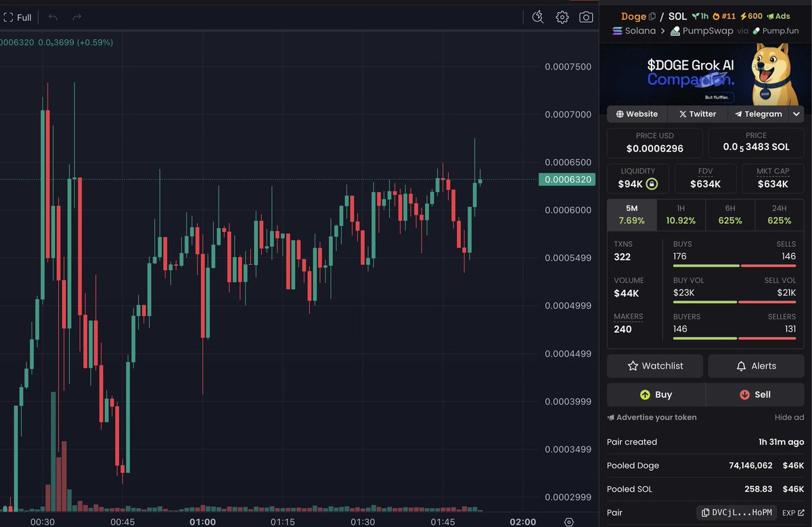Open price Alerts
The image size is (812, 527).
point(756,366)
